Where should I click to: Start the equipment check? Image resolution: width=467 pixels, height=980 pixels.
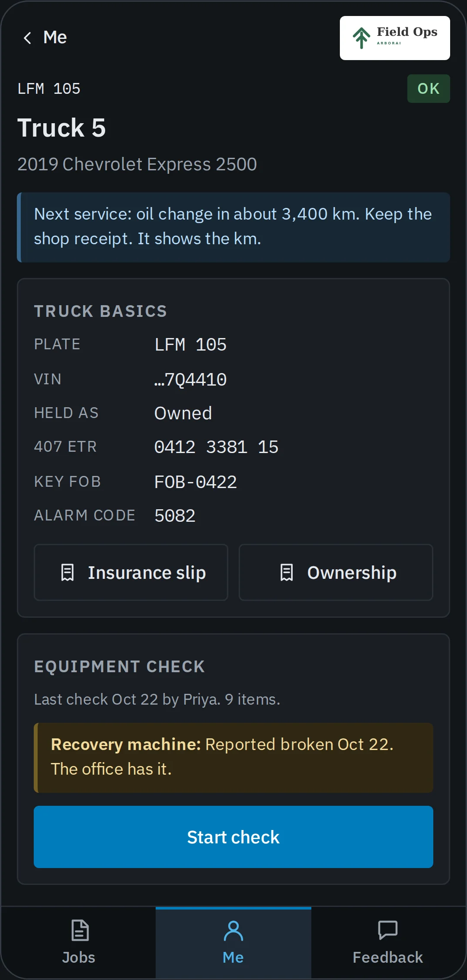click(233, 837)
